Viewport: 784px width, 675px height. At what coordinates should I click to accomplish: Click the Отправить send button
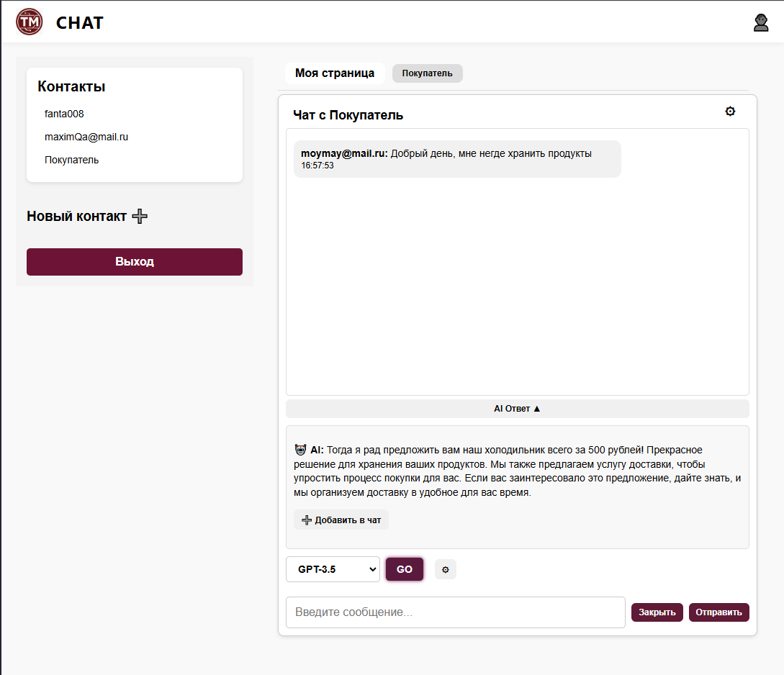[x=718, y=612]
